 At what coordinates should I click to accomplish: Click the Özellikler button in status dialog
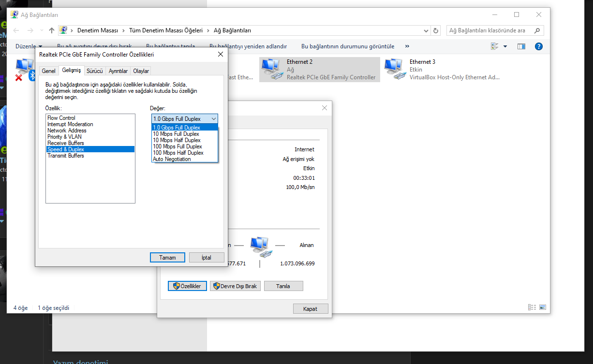click(x=188, y=286)
